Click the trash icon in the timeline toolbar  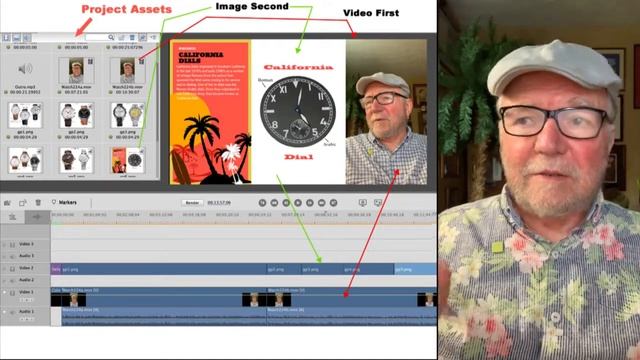[38, 202]
